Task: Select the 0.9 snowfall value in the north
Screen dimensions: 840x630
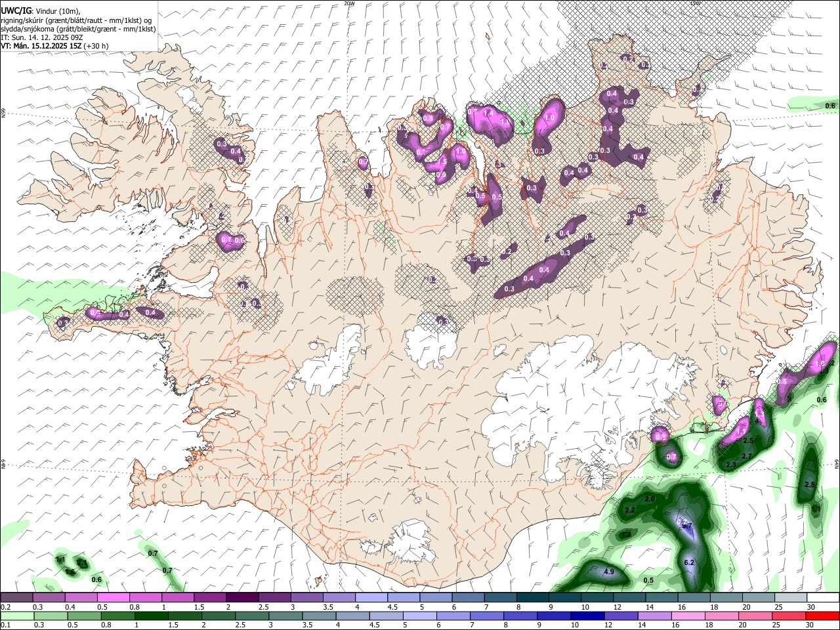Action: point(441,175)
